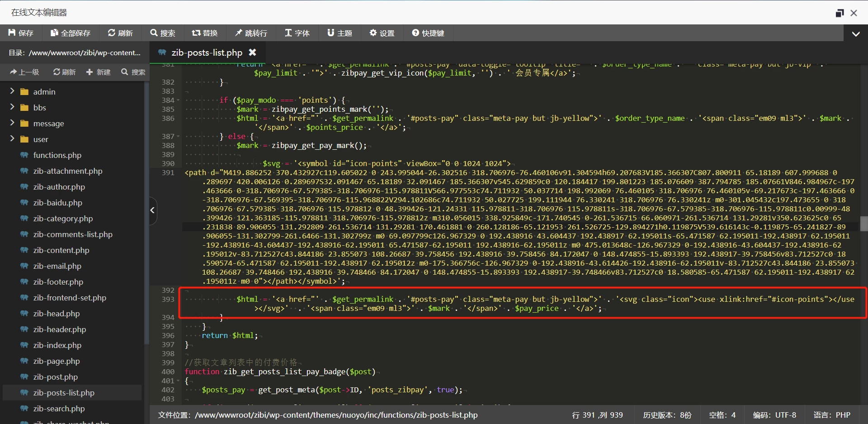Click the New file button in sidebar

click(98, 72)
